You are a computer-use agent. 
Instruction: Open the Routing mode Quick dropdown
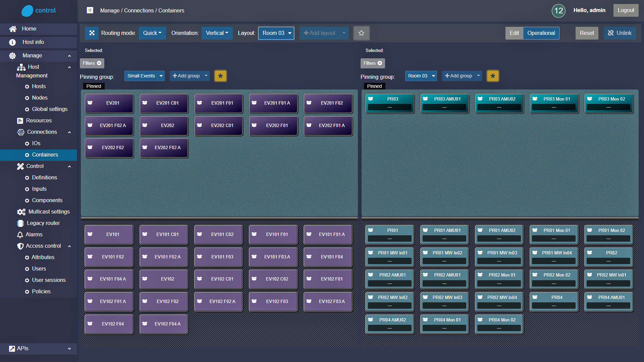click(x=152, y=33)
